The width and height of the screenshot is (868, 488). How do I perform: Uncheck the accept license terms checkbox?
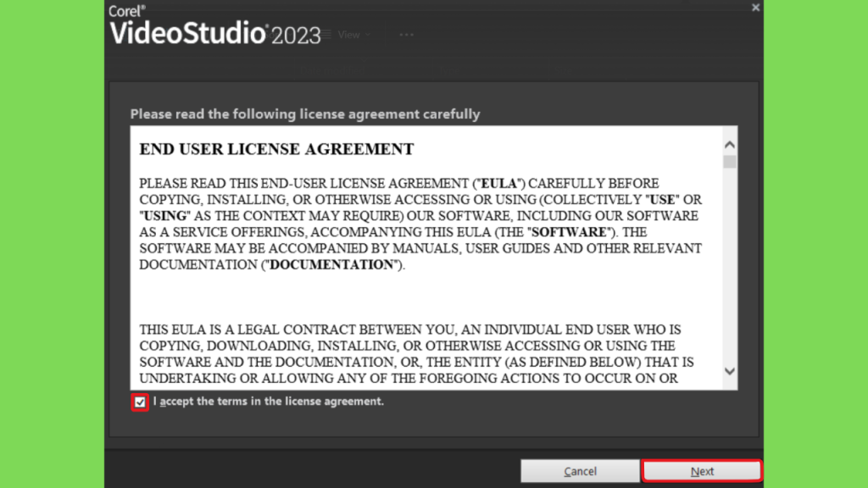click(140, 402)
